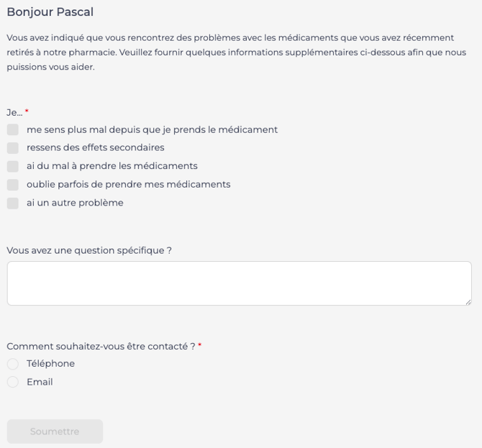Click the 'Bonjour Pascal' heading
The height and width of the screenshot is (448, 482).
[x=50, y=12]
